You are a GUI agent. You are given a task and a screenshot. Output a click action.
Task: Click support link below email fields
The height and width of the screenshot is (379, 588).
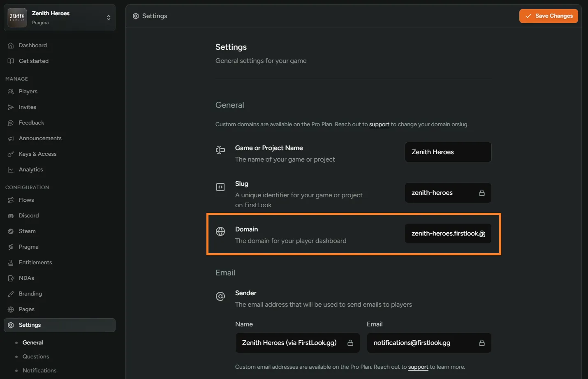[x=418, y=367]
